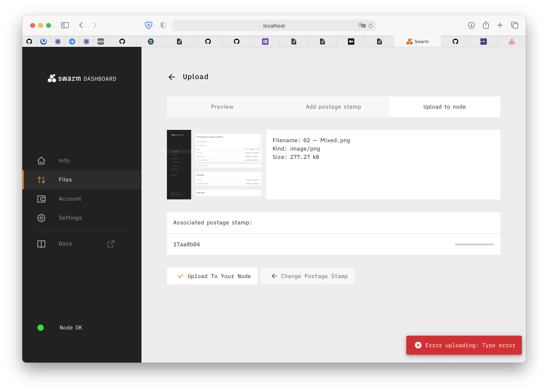The image size is (548, 392).
Task: Open the Safari downloads button
Action: 471,25
